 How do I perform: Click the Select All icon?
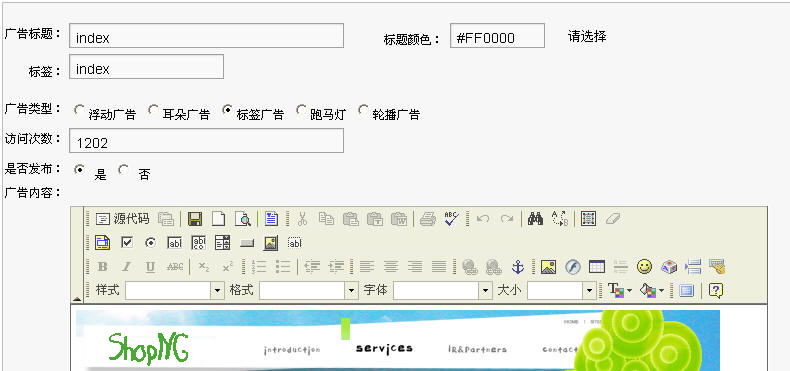tap(588, 219)
